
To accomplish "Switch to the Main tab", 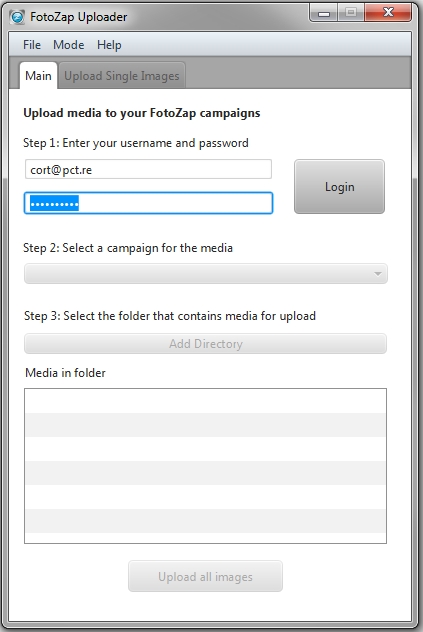I will [x=38, y=75].
